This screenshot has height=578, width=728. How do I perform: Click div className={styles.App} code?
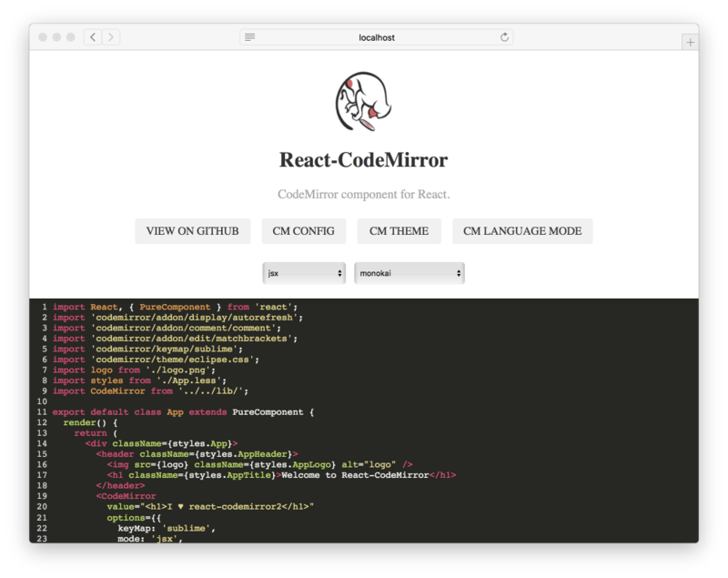click(162, 444)
